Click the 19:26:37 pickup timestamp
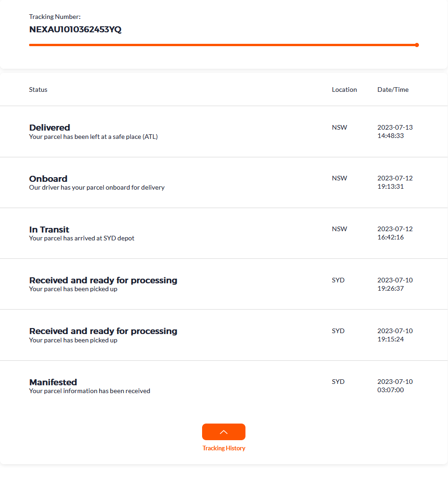Screen dimensions: 448x478 [x=391, y=288]
